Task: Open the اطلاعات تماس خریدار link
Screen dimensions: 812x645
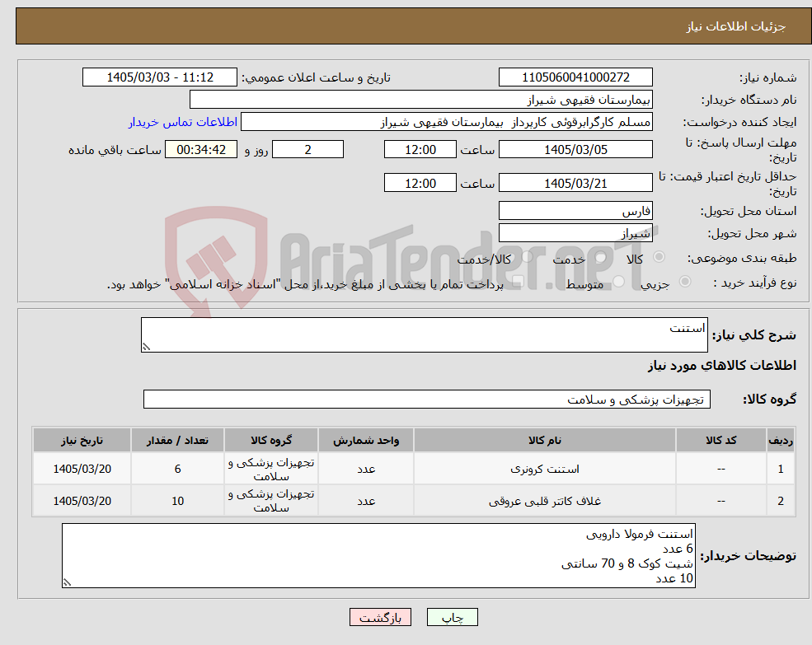Action: tap(183, 122)
